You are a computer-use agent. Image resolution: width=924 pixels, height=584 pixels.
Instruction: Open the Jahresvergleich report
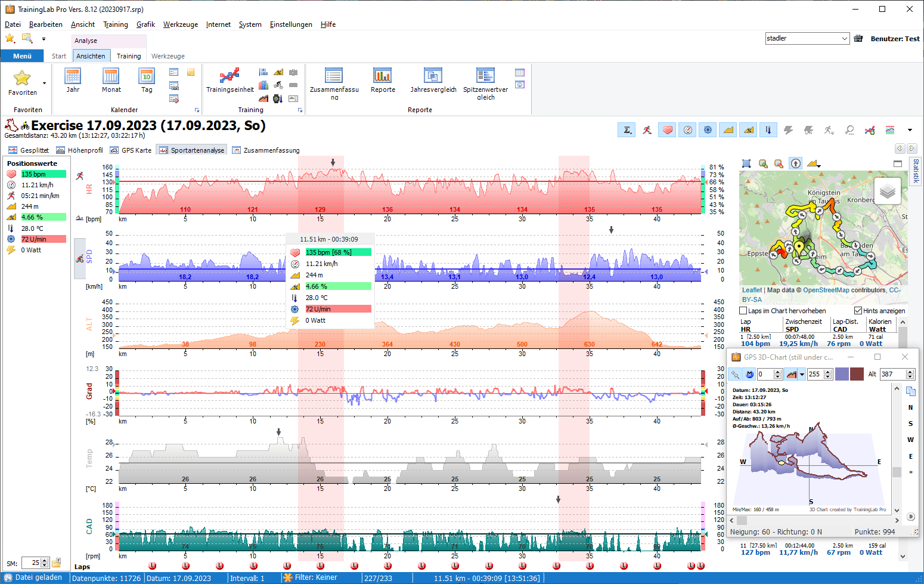click(433, 81)
